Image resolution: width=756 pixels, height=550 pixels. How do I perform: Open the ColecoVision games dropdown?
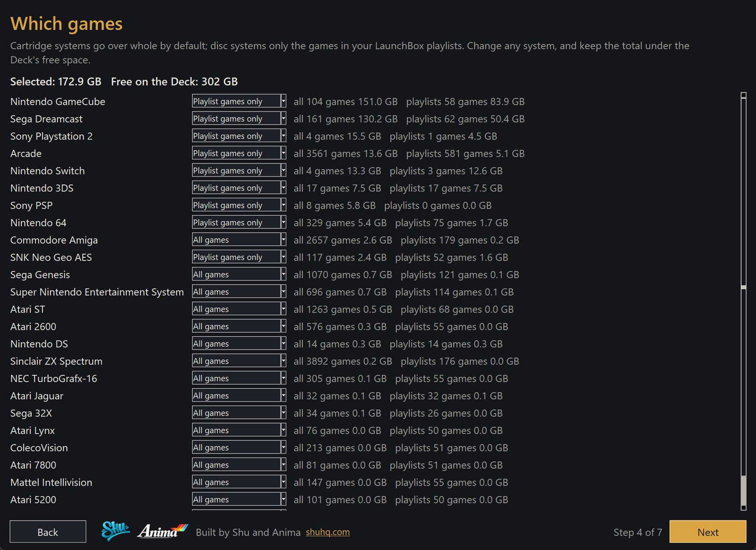pyautogui.click(x=239, y=448)
